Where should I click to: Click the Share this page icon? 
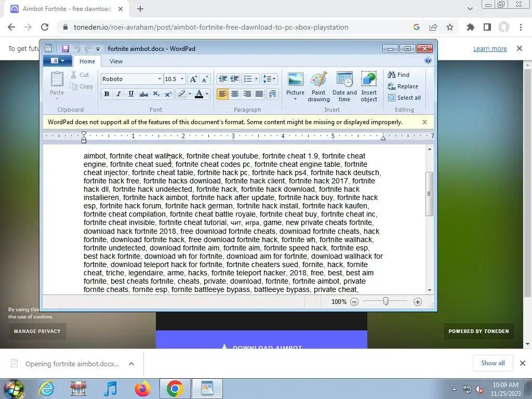433,27
